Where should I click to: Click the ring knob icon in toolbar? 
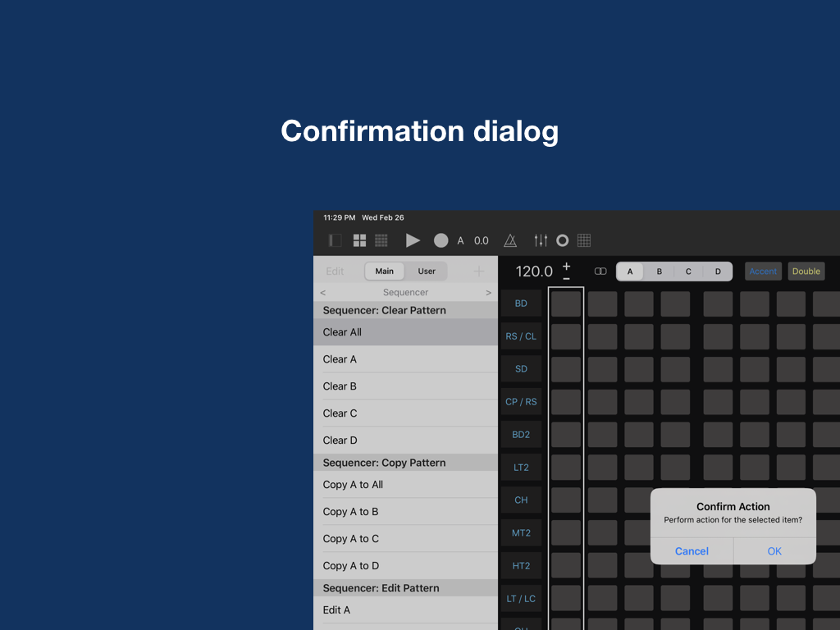tap(562, 240)
